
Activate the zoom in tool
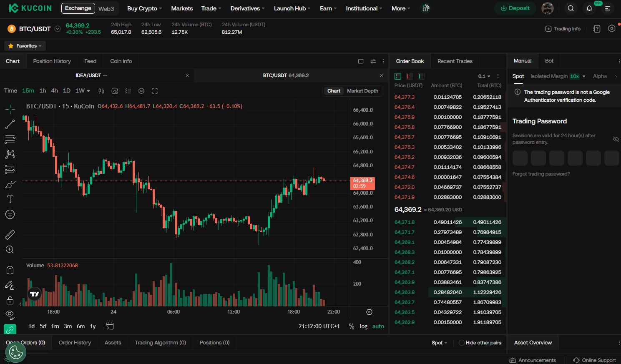click(10, 249)
